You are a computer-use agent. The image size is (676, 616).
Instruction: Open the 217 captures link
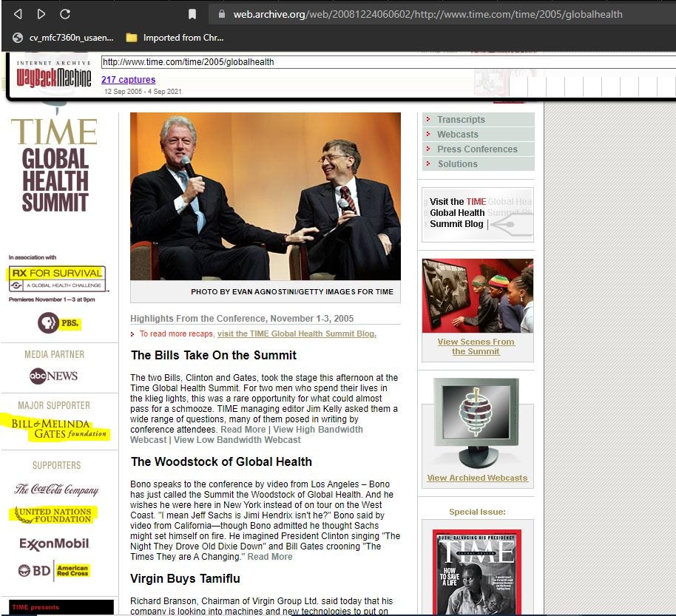tap(129, 80)
